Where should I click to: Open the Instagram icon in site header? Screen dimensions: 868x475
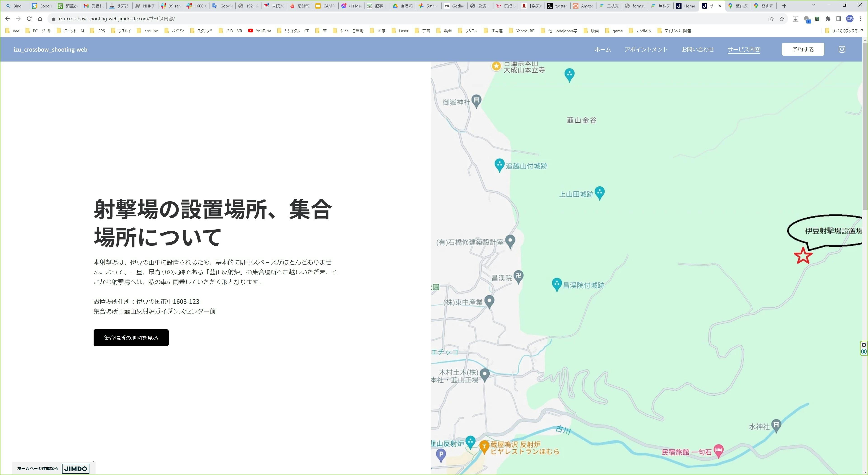pos(841,49)
